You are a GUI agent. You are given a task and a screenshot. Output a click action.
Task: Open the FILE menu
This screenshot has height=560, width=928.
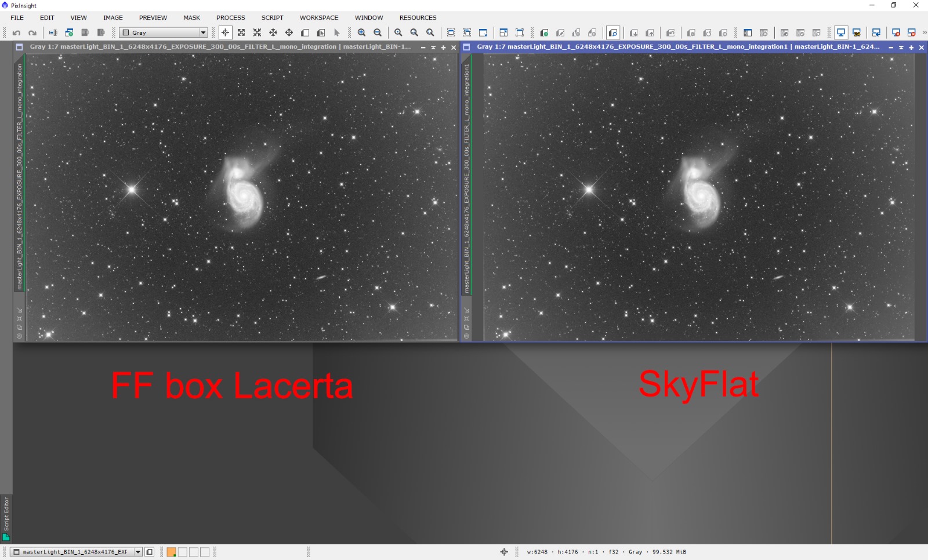tap(17, 18)
